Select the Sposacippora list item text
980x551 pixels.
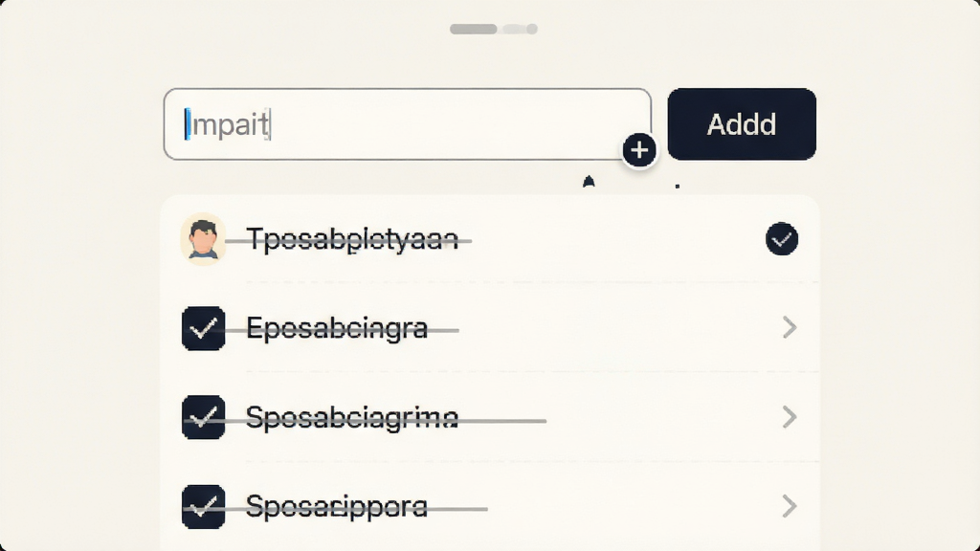(x=337, y=507)
